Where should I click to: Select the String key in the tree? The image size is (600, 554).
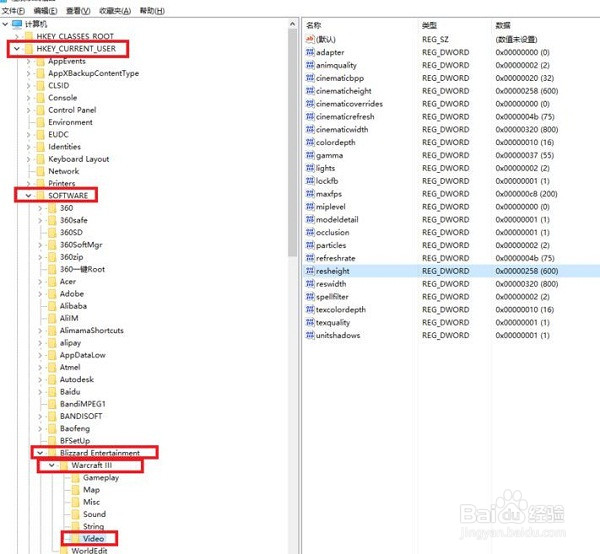(93, 526)
